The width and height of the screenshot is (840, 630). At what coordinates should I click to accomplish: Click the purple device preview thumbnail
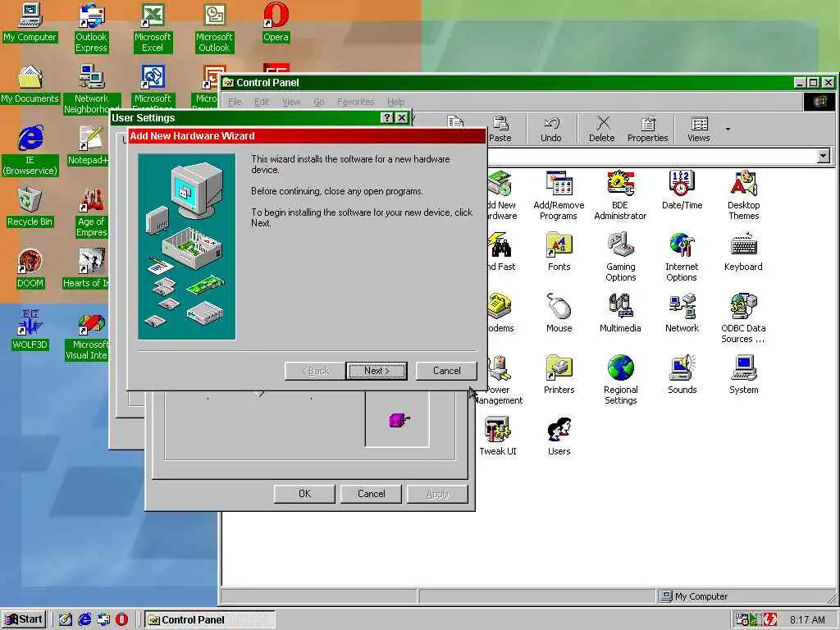click(399, 419)
